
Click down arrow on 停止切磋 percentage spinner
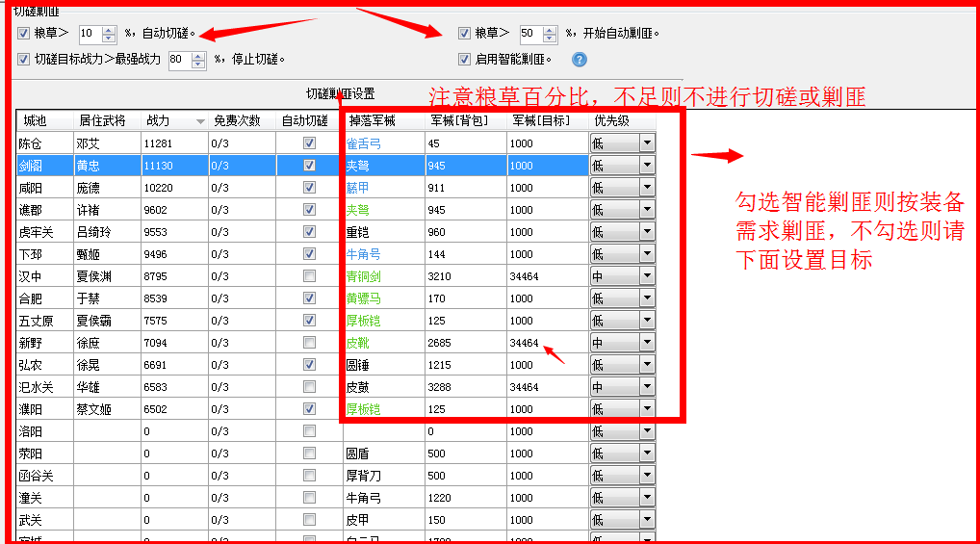click(198, 65)
